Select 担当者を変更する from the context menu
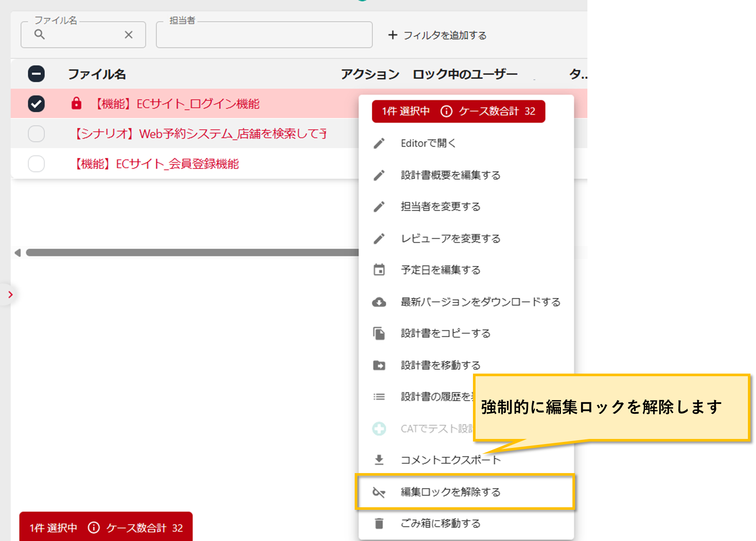Viewport: 756px width, 541px height. (x=440, y=207)
